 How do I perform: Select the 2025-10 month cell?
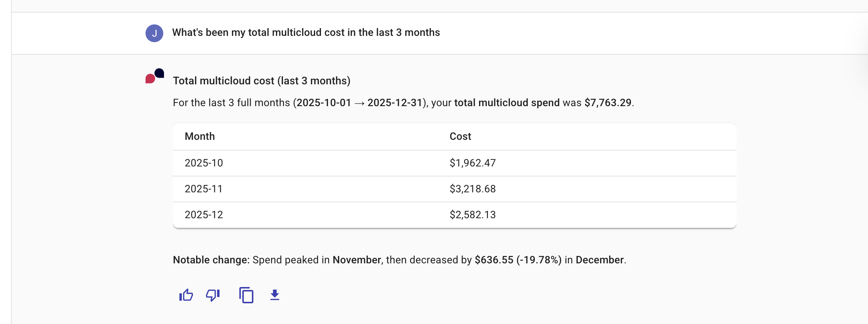(204, 163)
